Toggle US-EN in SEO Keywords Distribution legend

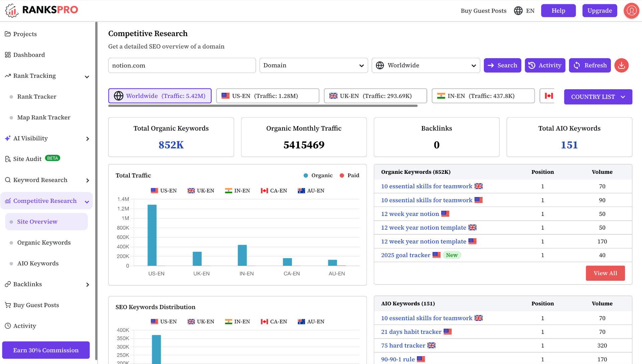click(164, 322)
